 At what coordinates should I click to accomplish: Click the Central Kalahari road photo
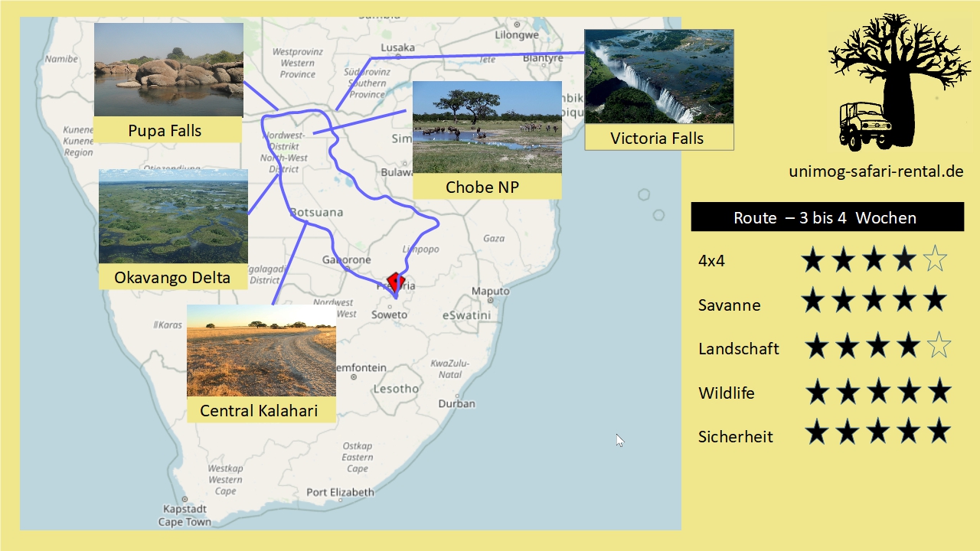tap(261, 350)
